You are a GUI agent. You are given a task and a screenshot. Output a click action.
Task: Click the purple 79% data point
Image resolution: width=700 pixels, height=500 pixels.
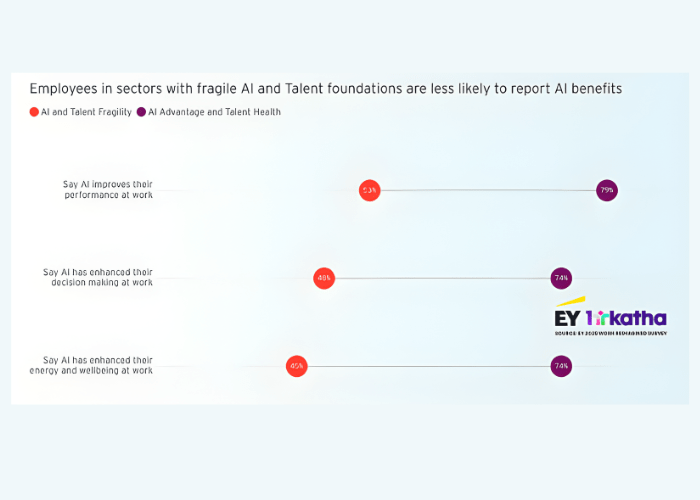pos(607,191)
